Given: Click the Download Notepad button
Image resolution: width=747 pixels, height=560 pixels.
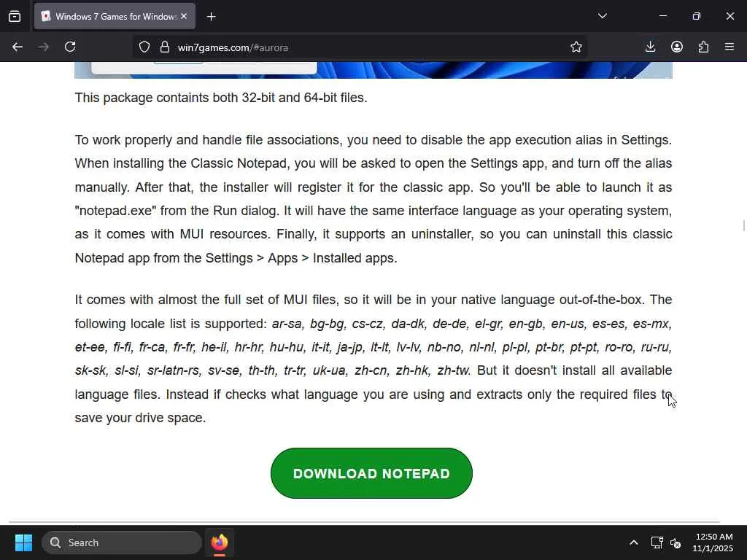Looking at the screenshot, I should click(371, 473).
